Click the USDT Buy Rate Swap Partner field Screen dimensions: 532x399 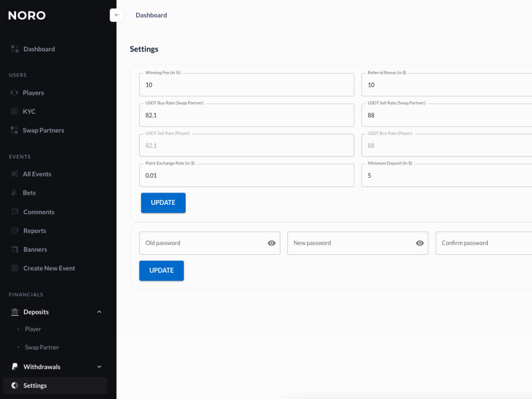[247, 115]
